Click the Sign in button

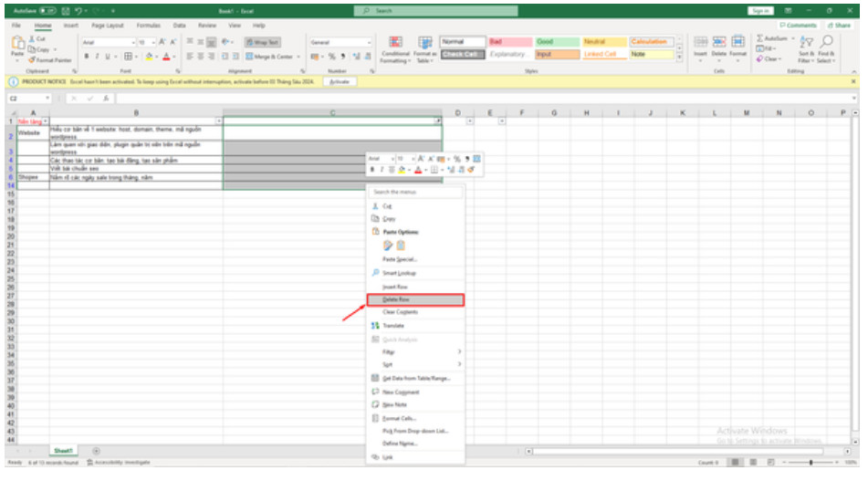click(759, 10)
